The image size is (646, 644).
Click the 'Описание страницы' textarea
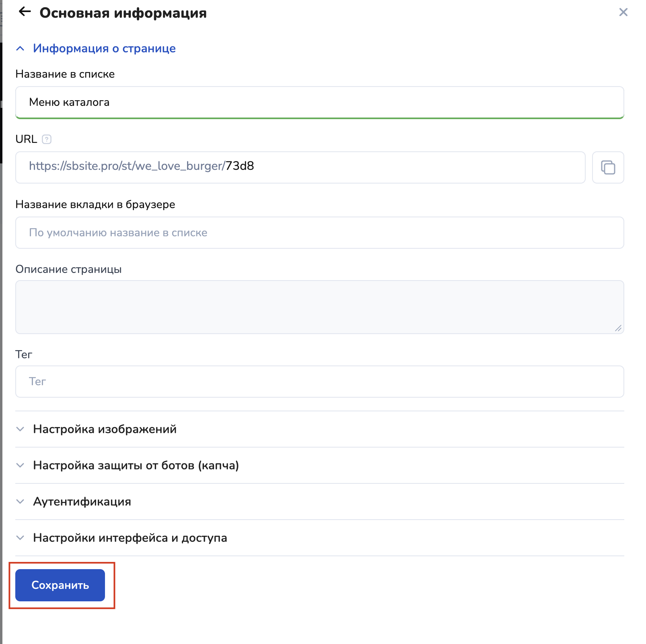pyautogui.click(x=319, y=307)
